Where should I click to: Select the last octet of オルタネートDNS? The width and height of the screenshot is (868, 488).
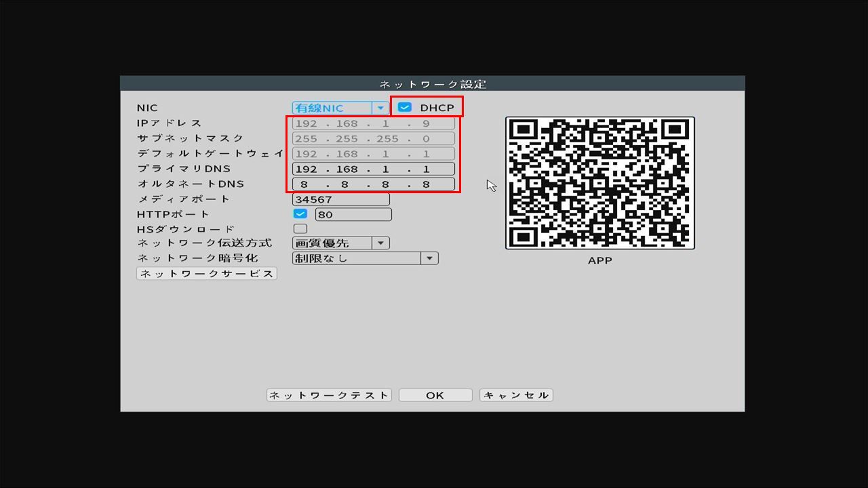point(427,184)
